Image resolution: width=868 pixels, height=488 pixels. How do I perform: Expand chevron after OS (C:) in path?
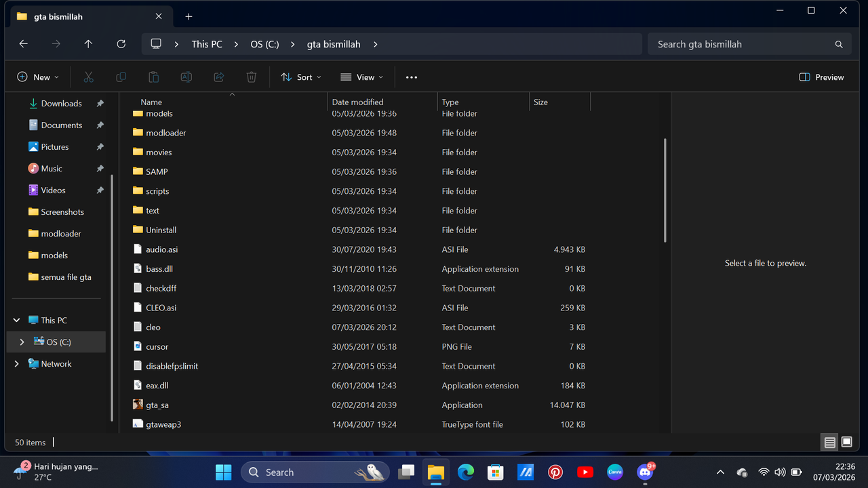coord(293,44)
